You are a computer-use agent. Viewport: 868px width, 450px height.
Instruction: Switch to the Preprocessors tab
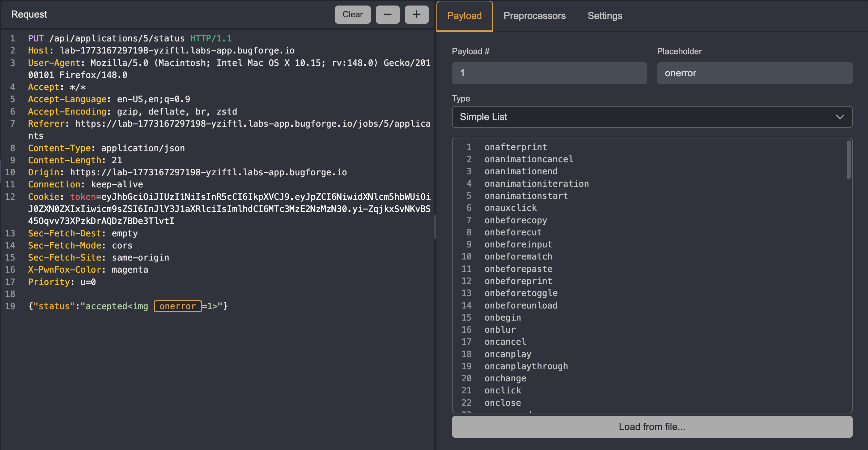pos(534,16)
